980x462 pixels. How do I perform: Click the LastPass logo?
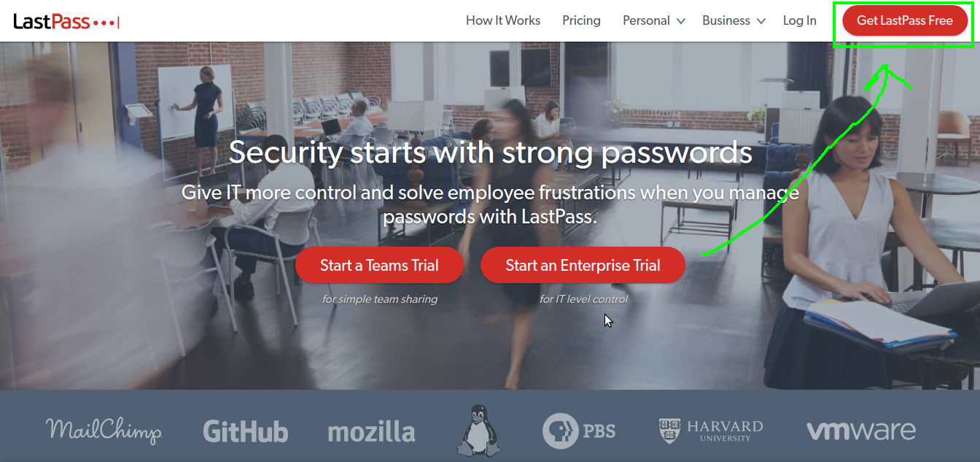pos(66,21)
